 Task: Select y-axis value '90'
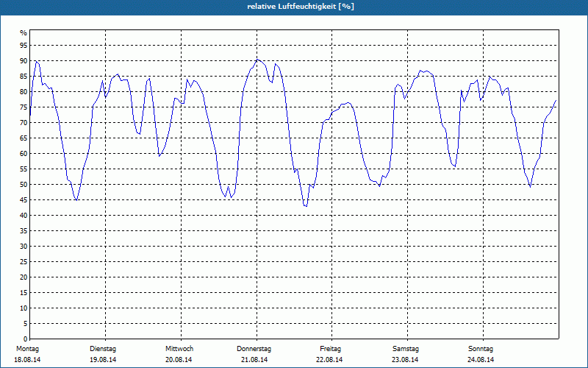click(x=24, y=61)
